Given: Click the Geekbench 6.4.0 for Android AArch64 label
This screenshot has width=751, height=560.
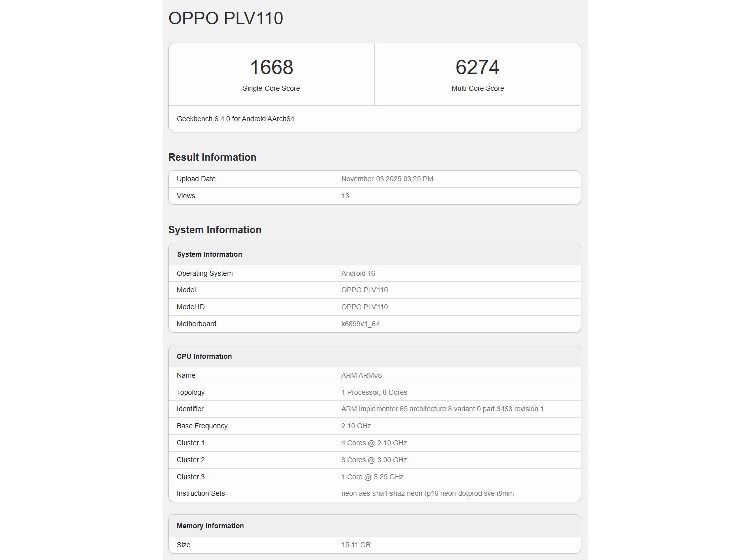Looking at the screenshot, I should point(235,119).
